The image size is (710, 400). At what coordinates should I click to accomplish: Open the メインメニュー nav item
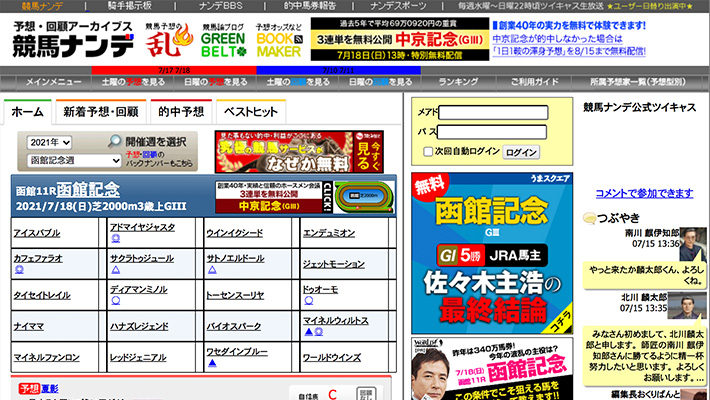[53, 82]
